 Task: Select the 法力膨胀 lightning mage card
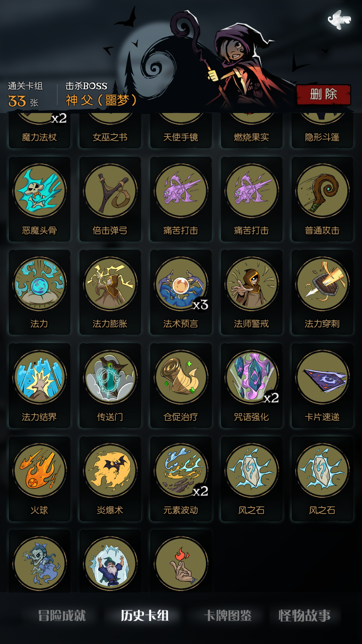point(110,292)
